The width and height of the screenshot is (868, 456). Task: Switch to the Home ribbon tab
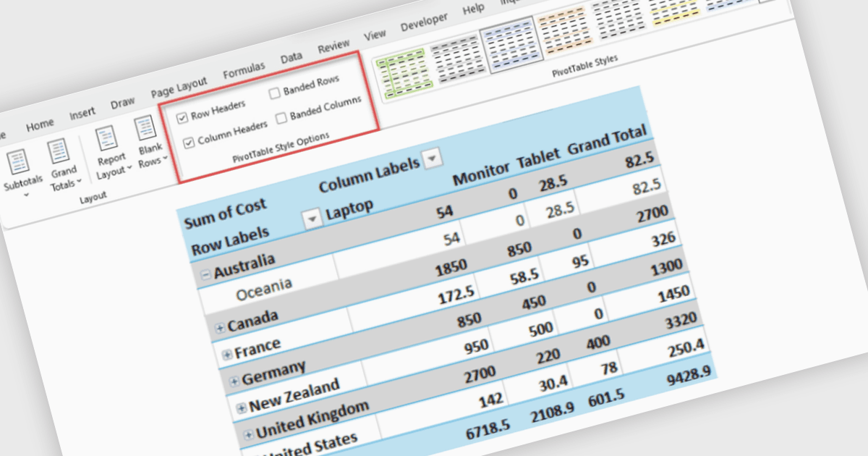(x=40, y=125)
